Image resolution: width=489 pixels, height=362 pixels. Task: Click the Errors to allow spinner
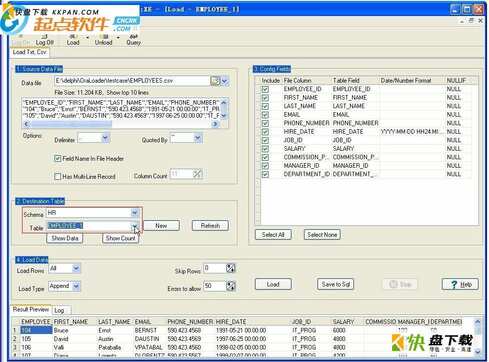(231, 286)
